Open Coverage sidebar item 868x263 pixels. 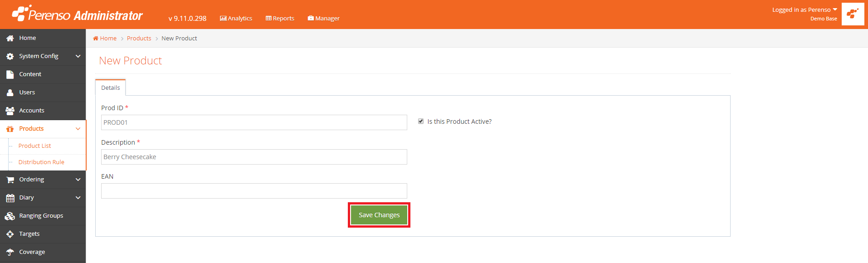click(43, 252)
